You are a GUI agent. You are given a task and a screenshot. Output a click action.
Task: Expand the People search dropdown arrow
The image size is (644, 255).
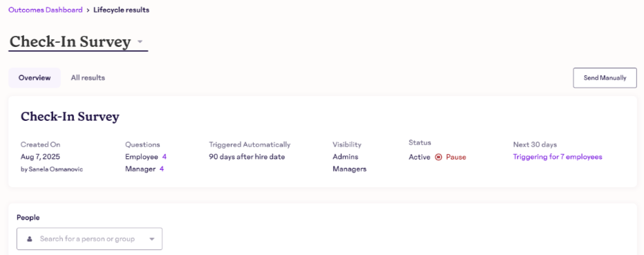click(151, 239)
